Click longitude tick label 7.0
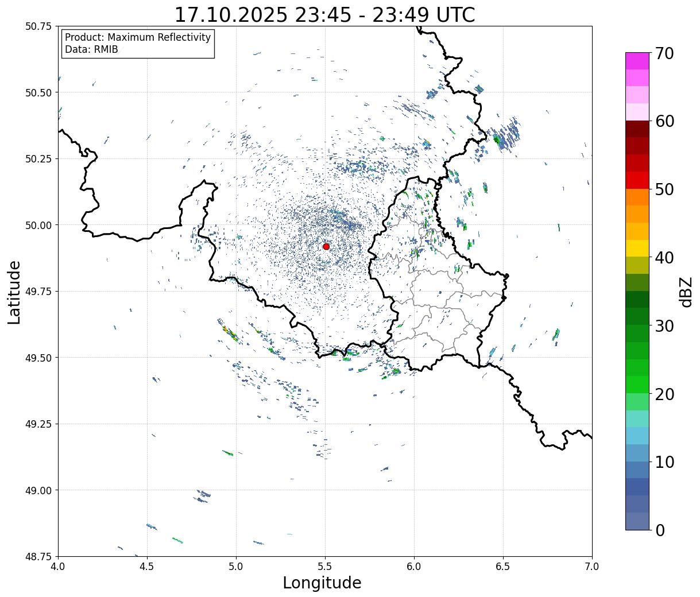The height and width of the screenshot is (597, 700). click(x=592, y=567)
